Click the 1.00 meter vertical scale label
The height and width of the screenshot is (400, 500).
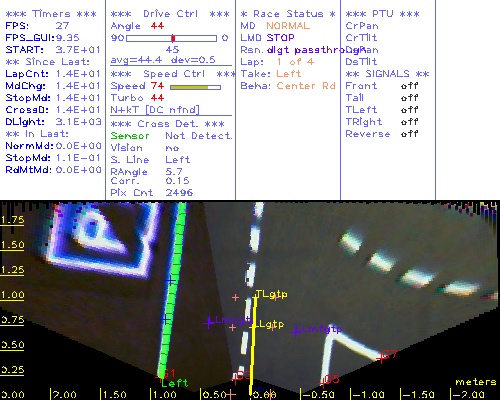12,295
